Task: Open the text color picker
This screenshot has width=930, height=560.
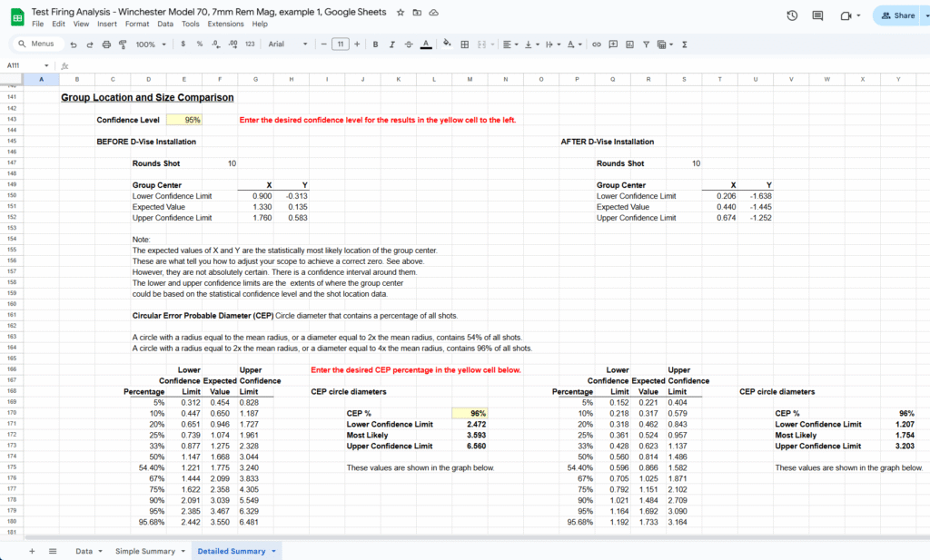Action: pos(426,43)
